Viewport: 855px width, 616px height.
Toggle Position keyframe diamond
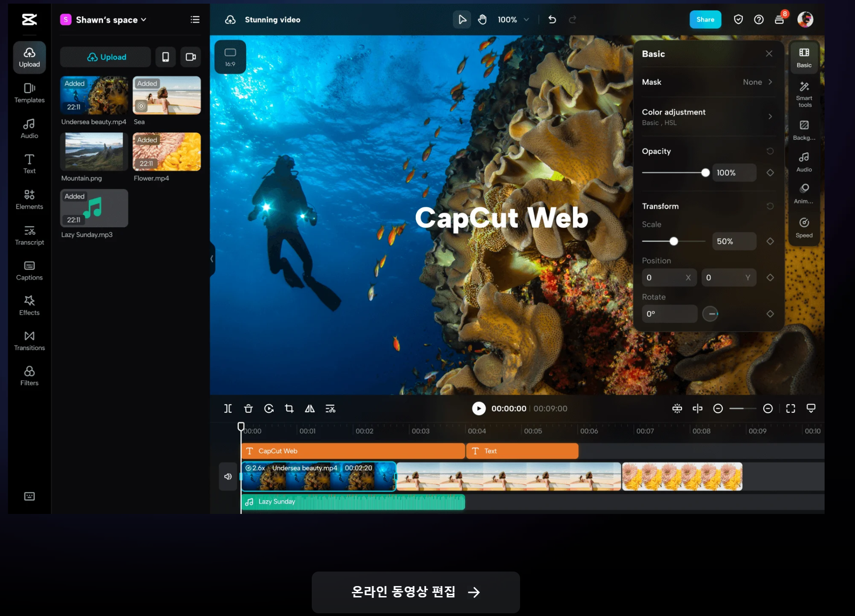pos(770,278)
